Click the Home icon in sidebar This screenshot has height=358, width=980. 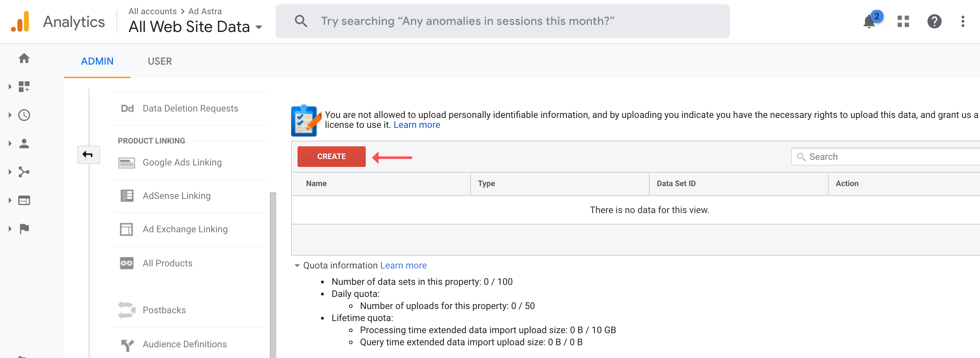click(24, 58)
